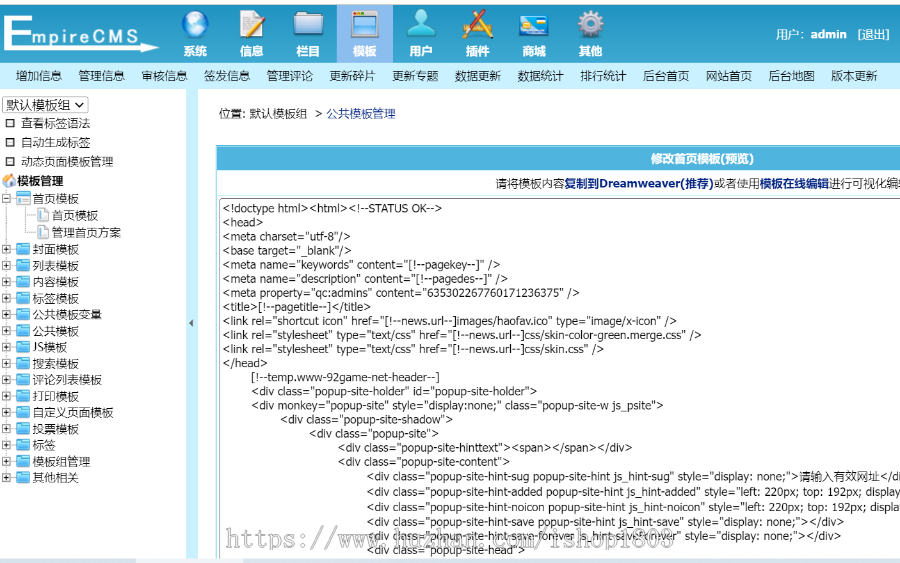Click the 首页模板 page icon in tree
The image size is (900, 563).
[43, 215]
